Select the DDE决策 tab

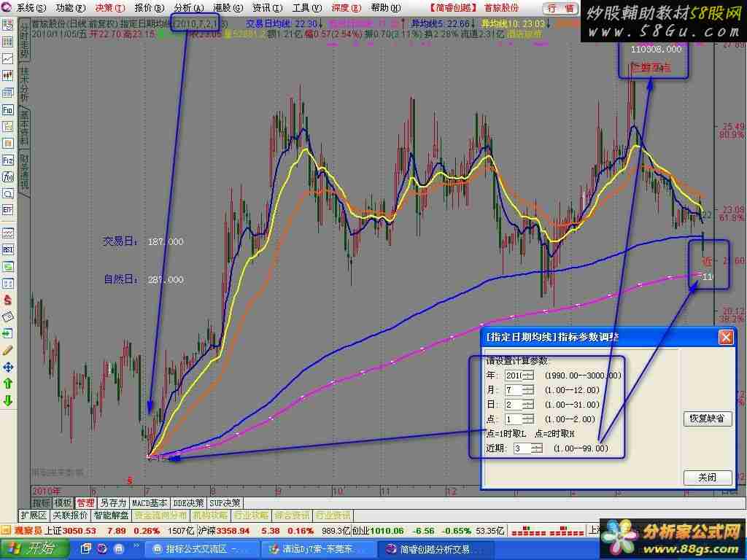[x=189, y=503]
